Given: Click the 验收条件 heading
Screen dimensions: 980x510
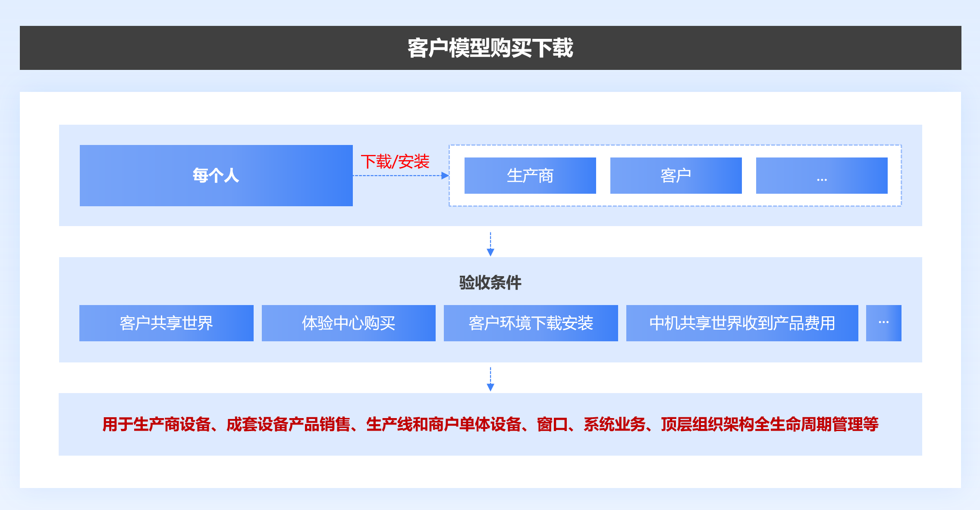Looking at the screenshot, I should tap(490, 283).
